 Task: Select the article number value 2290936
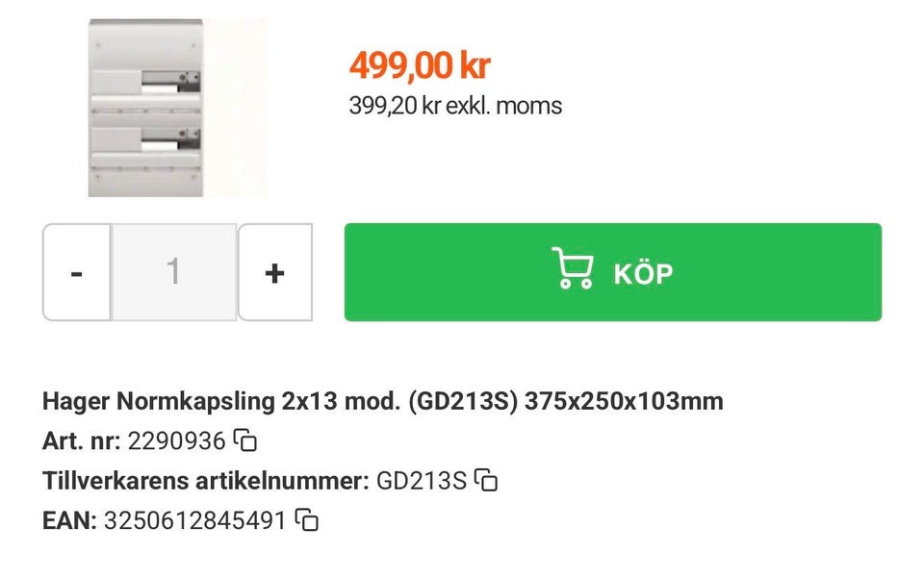coord(176,441)
